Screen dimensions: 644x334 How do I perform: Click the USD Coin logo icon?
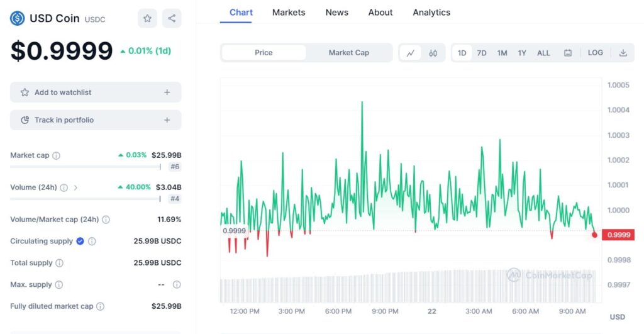pos(17,18)
